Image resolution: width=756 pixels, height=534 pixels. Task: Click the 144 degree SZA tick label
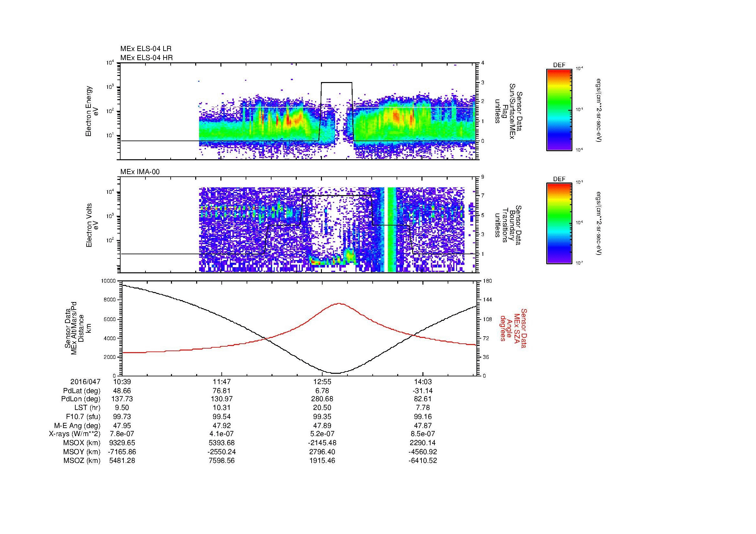tap(487, 300)
